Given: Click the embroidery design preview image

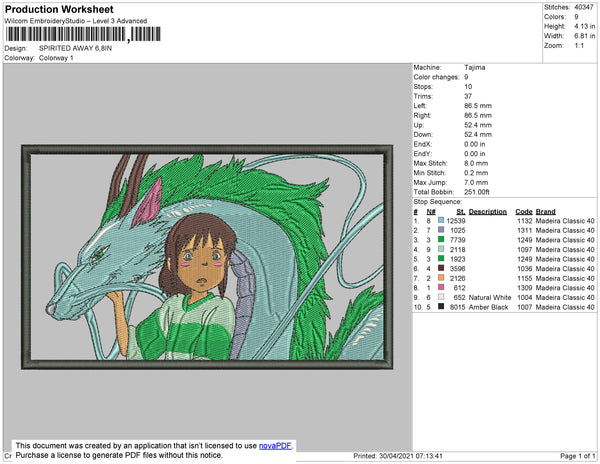Looking at the screenshot, I should point(207,257).
